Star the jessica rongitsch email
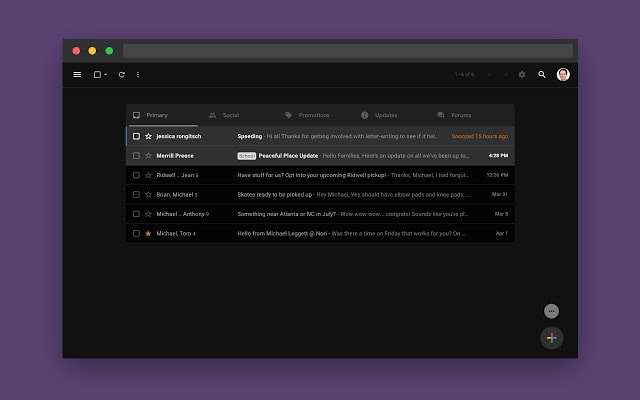Screen dimensions: 640x400 [148, 136]
